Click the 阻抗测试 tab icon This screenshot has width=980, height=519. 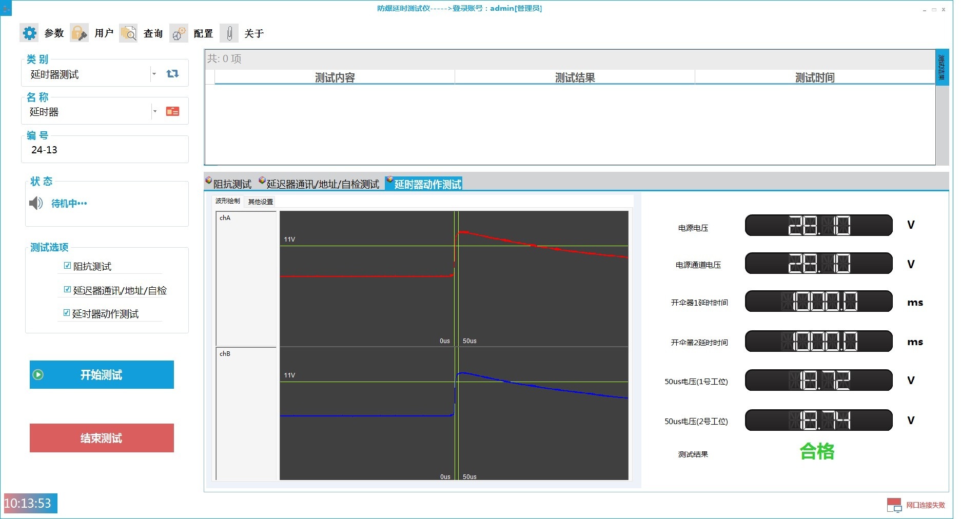click(209, 181)
